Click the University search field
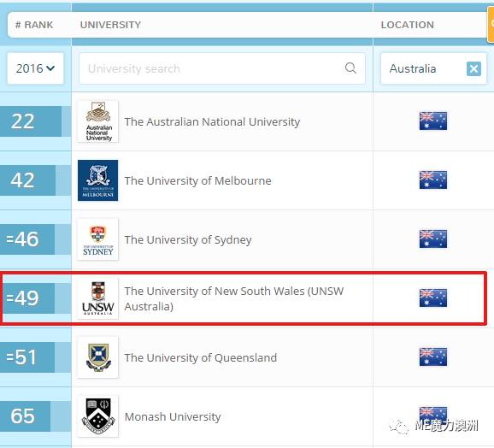Viewport: 494px width, 448px height. click(x=222, y=68)
